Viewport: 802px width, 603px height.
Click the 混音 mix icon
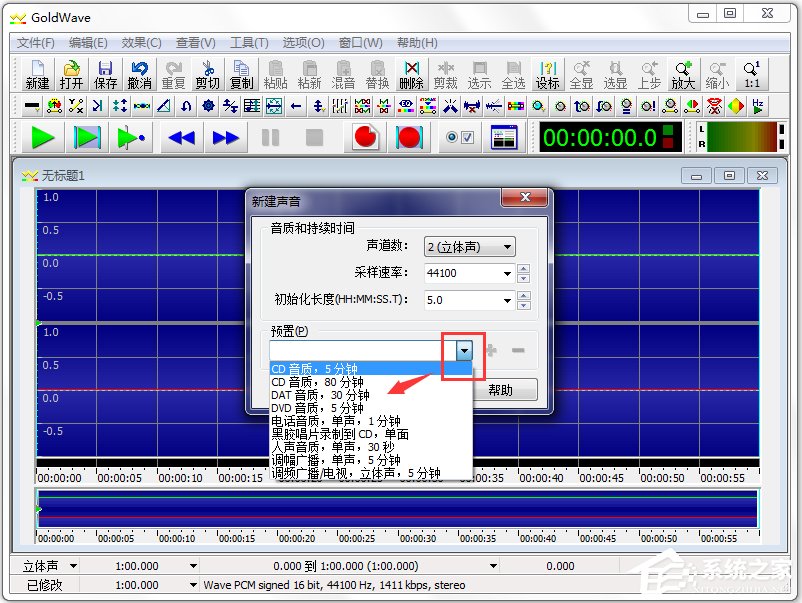(x=343, y=75)
